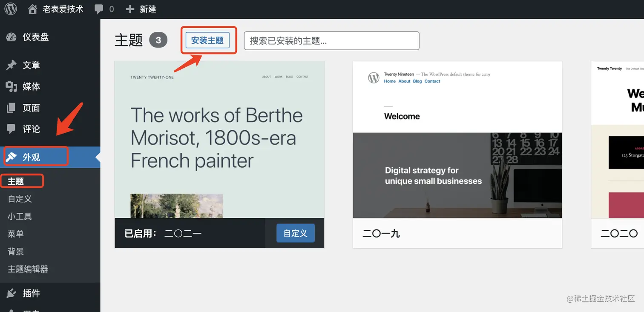Open the Twenty Nineteen theme screenshot
This screenshot has height=312, width=644.
(457, 140)
